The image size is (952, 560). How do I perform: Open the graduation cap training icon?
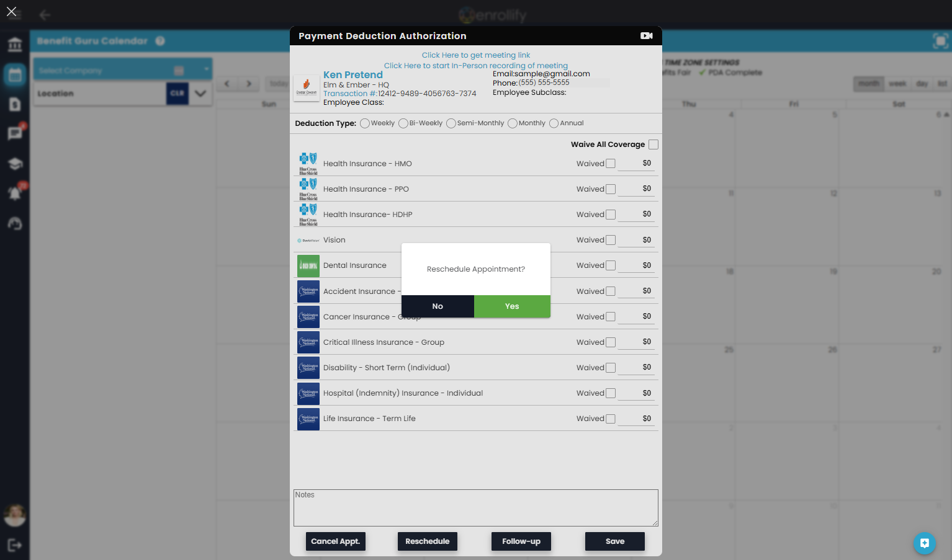15,164
